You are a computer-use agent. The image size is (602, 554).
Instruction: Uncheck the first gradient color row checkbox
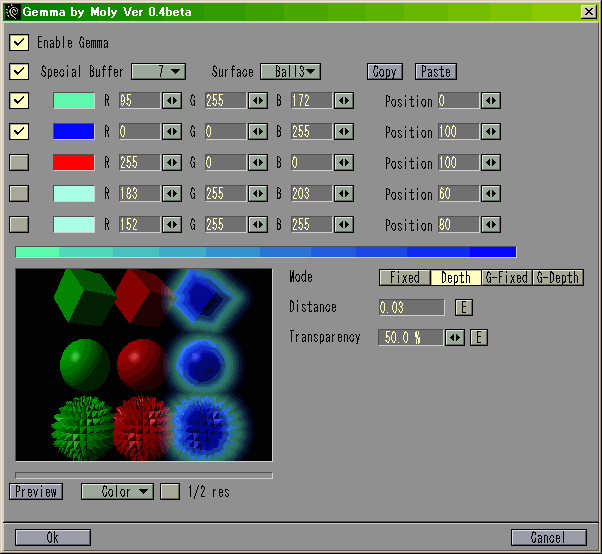[19, 101]
